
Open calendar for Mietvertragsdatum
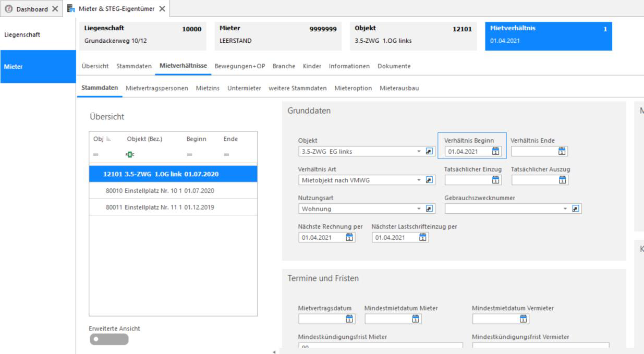(x=349, y=319)
